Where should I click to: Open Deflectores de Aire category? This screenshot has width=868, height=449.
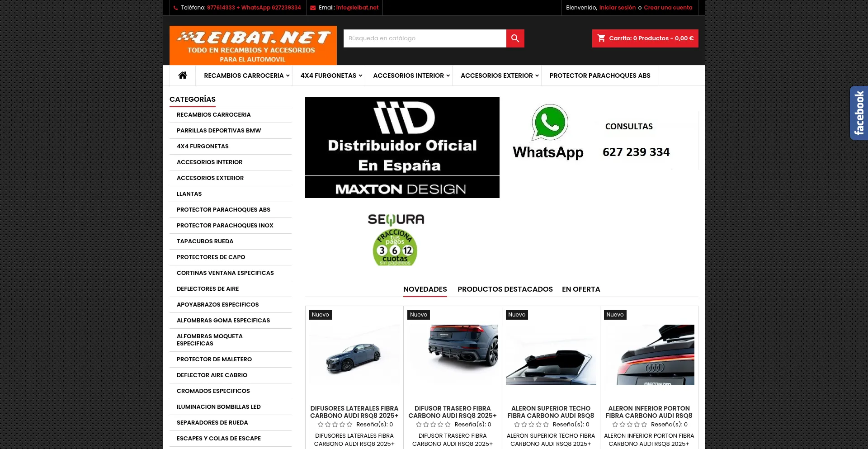coord(208,289)
